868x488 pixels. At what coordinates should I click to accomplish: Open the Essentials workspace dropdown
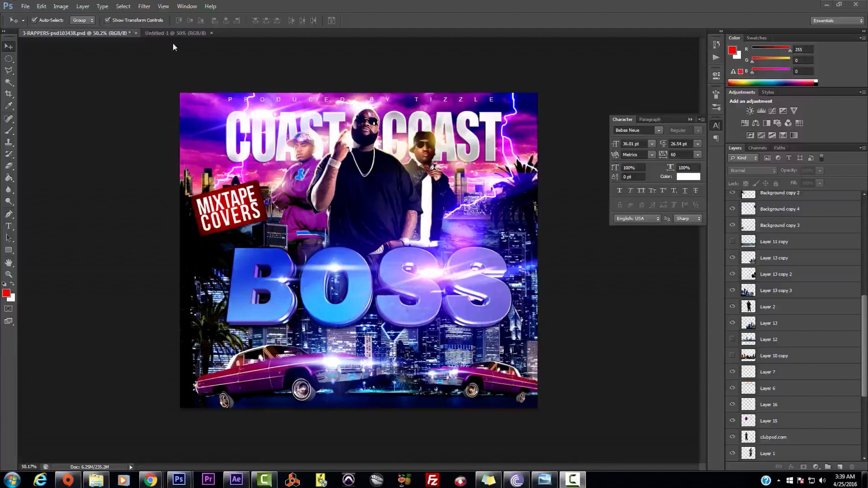837,21
